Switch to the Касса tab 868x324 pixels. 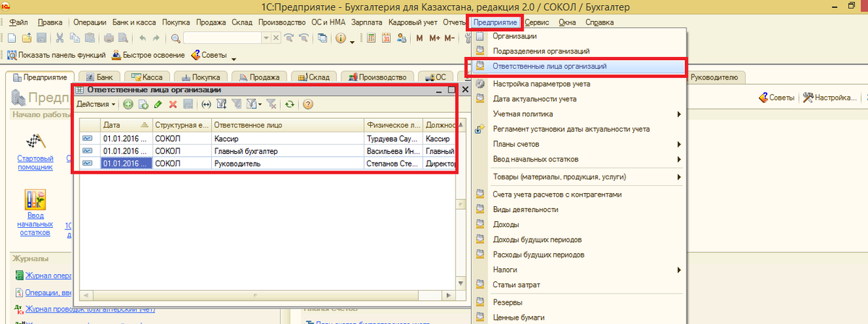tap(148, 77)
